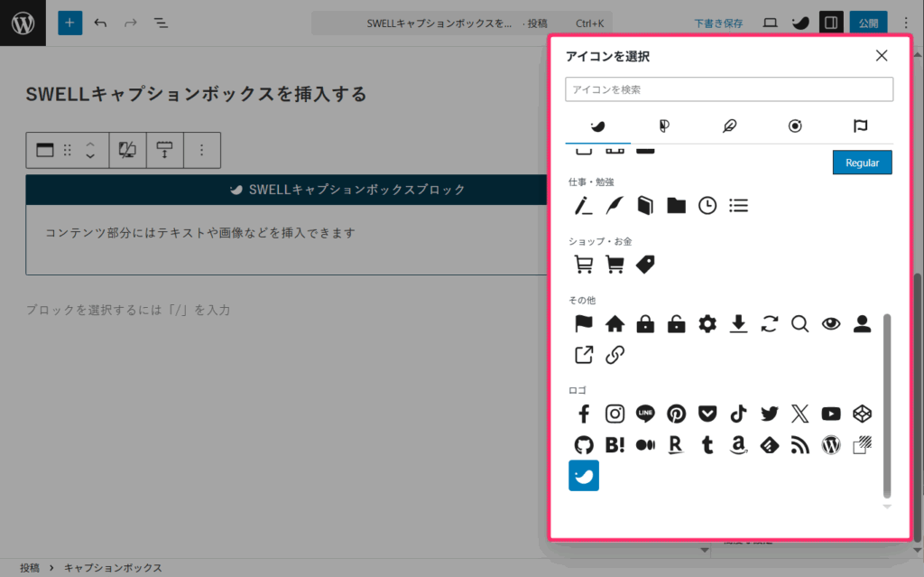Choose the folder icon in the picker
The width and height of the screenshot is (924, 577).
676,205
